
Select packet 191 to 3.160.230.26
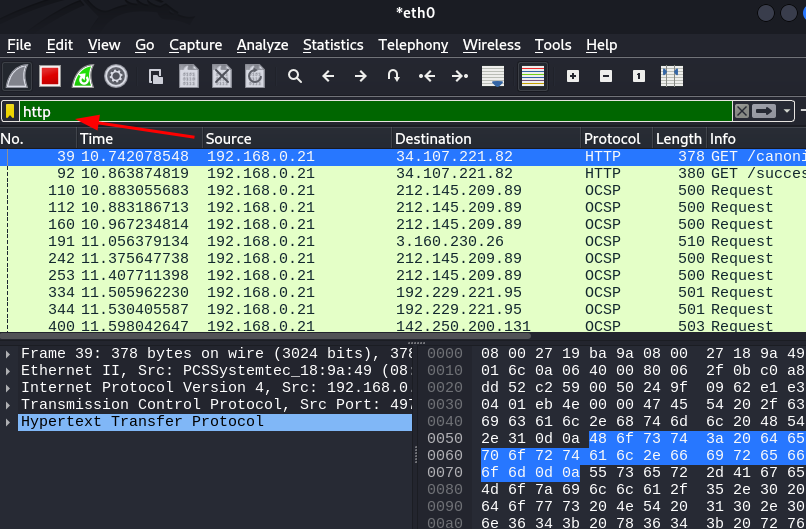point(403,242)
